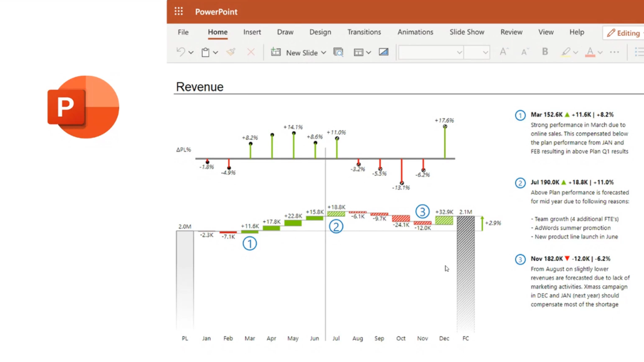644x362 pixels.
Task: Select the Increase Font Size icon
Action: (x=504, y=52)
